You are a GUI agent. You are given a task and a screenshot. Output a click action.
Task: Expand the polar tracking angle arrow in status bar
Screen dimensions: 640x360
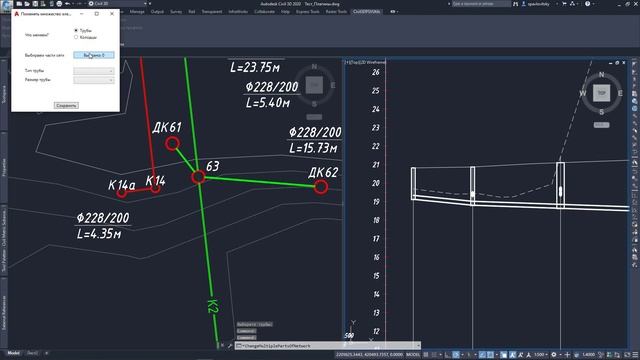click(462, 355)
